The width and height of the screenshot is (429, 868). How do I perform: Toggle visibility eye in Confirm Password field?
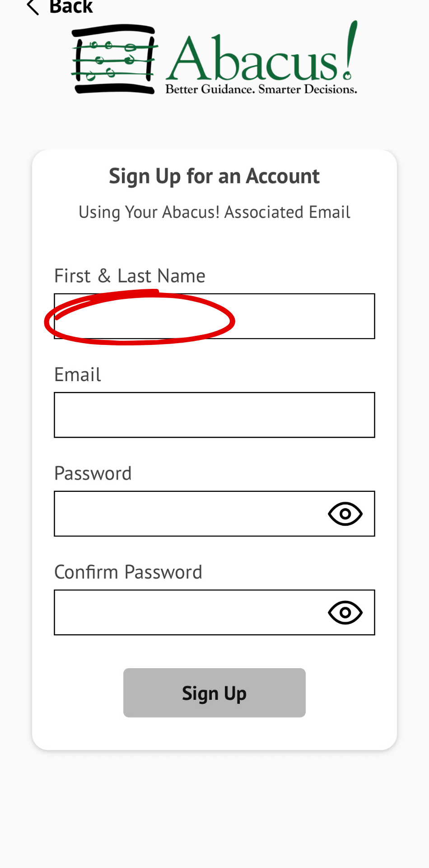tap(345, 612)
